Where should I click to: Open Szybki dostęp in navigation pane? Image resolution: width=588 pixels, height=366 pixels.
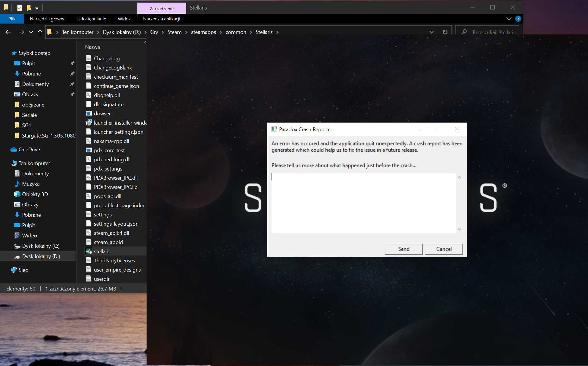34,53
